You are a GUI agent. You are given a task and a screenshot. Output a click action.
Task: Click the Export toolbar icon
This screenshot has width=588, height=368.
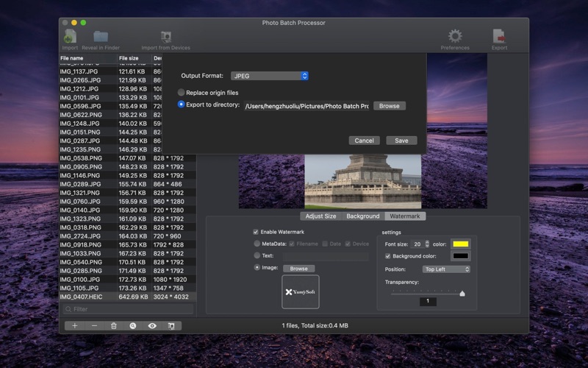coord(499,36)
